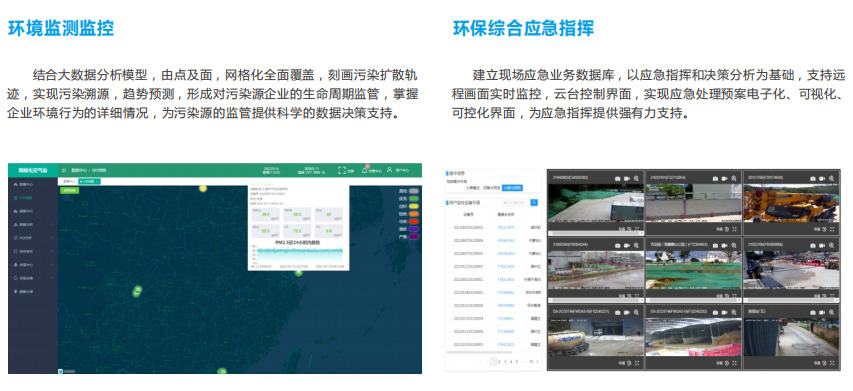853x391 pixels.
Task: Click the PM10 card showing 42.3
Action: coord(297,214)
